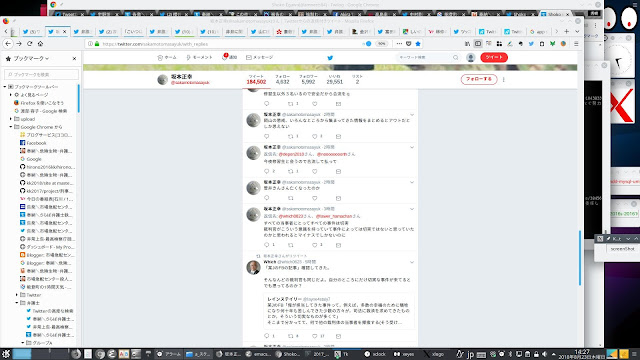This screenshot has width=640, height=360.
Task: Select the いいね 29,551 stat tab
Action: (335, 80)
